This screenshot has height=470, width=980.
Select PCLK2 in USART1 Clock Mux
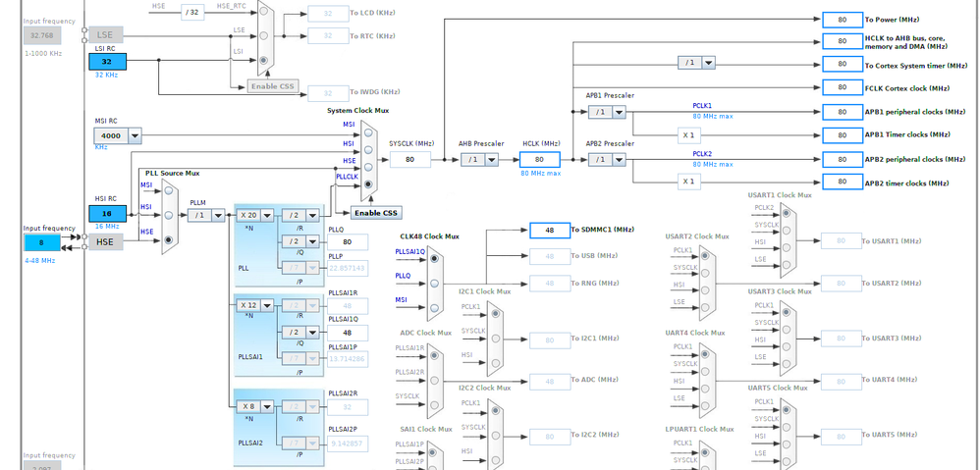tap(787, 214)
